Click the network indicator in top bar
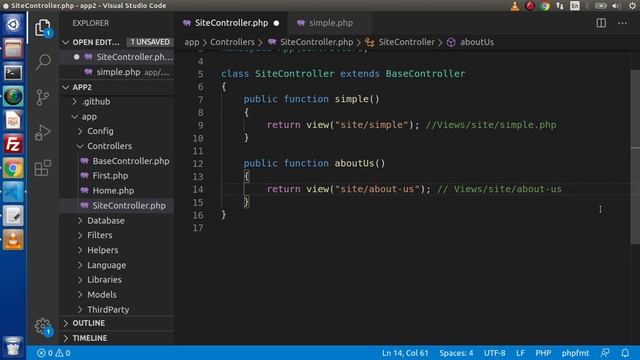This screenshot has width=640, height=360. 560,6
